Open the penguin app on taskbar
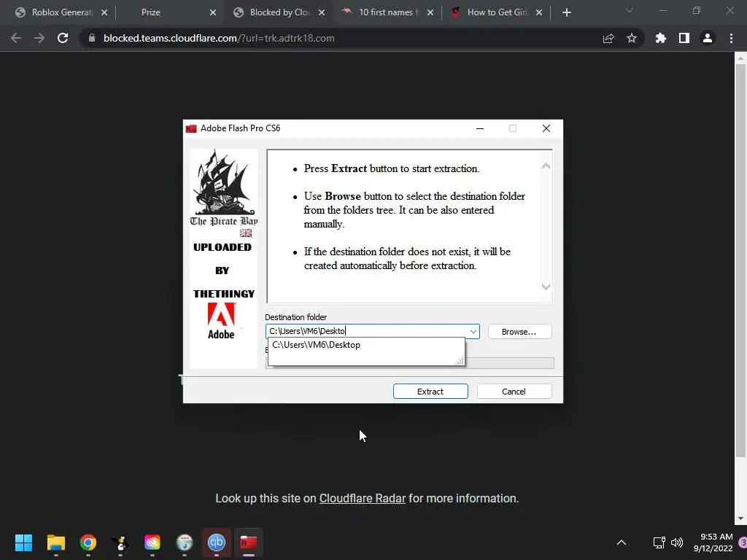The height and width of the screenshot is (560, 747). pyautogui.click(x=120, y=542)
